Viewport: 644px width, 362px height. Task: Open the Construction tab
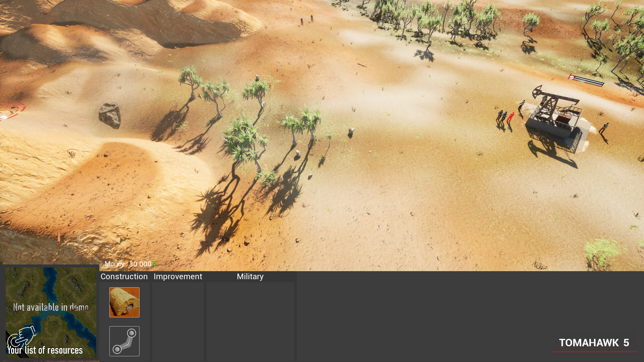(x=124, y=277)
